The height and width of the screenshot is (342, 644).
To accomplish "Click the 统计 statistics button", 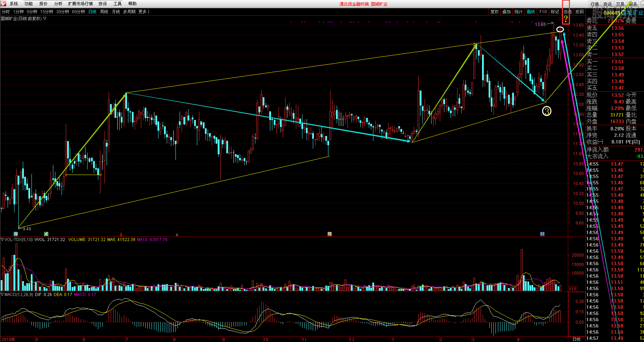I will tap(519, 12).
